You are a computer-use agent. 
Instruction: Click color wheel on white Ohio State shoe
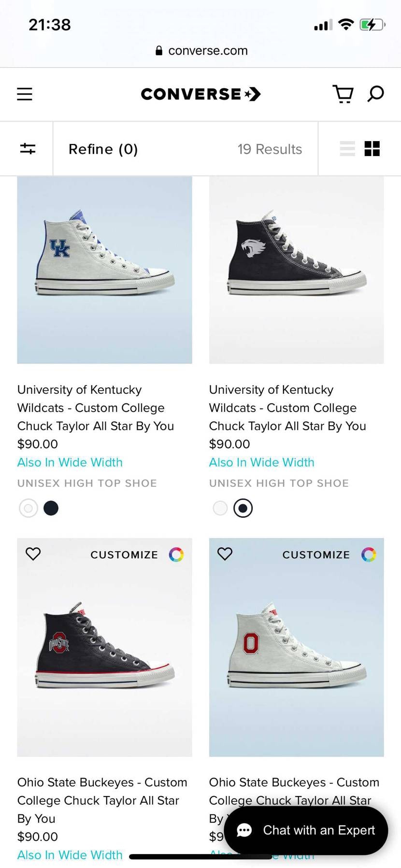368,555
